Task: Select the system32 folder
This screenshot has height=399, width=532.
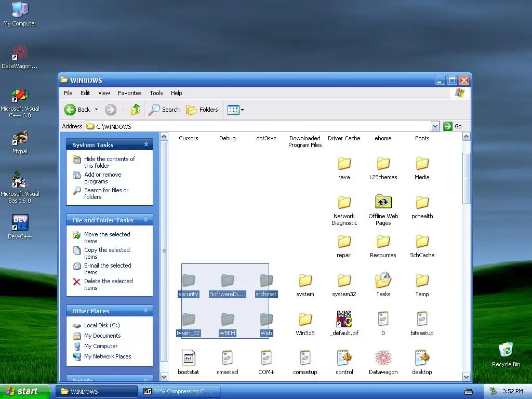Action: coord(344,281)
